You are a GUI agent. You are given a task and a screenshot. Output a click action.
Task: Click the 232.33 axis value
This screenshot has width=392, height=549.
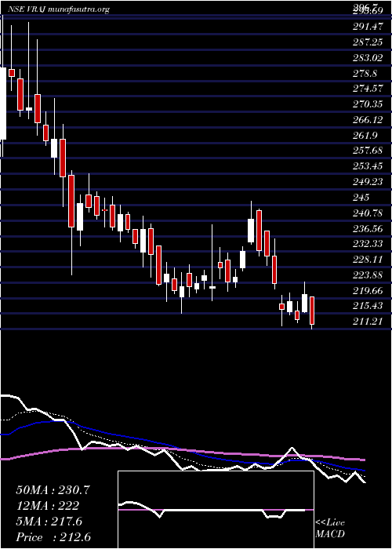[x=368, y=244]
